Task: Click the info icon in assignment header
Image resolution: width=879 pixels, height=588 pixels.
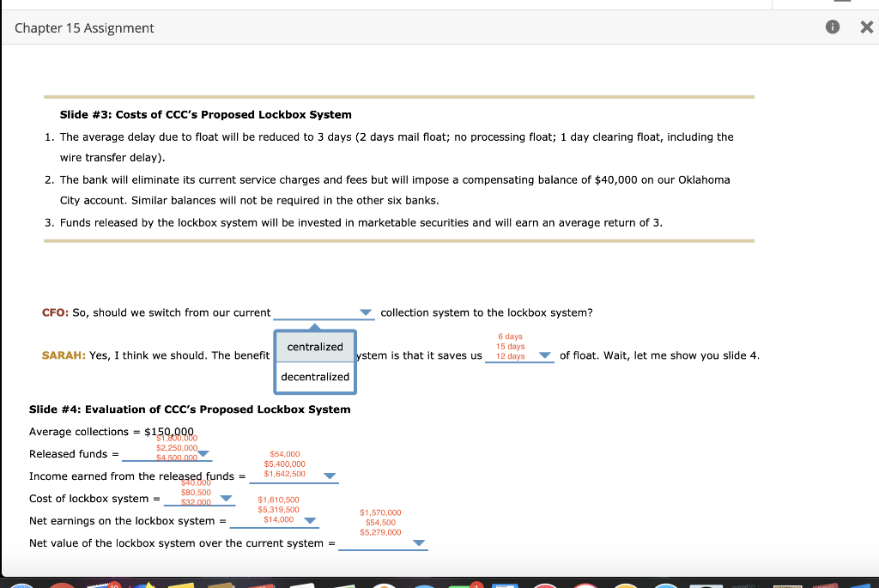Action: (x=832, y=27)
